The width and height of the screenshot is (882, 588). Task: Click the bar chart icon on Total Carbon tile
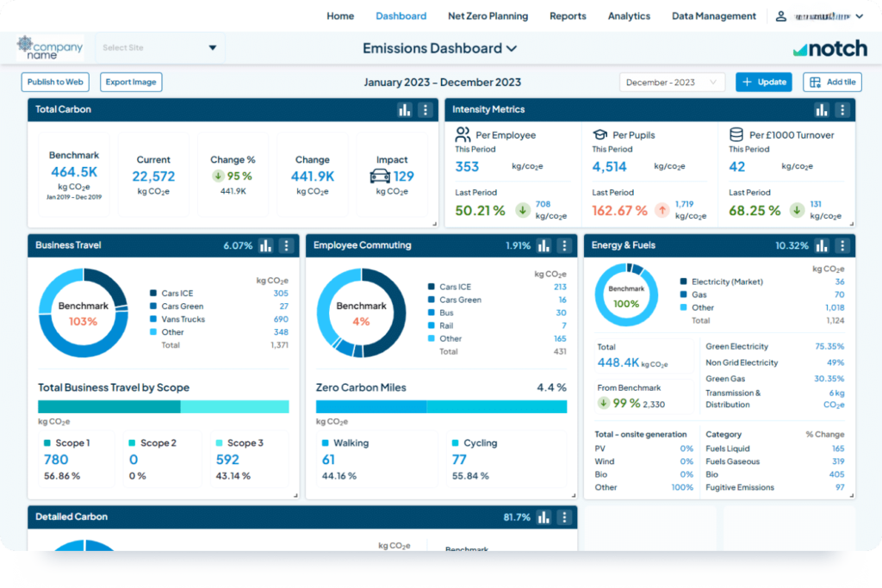(x=405, y=109)
